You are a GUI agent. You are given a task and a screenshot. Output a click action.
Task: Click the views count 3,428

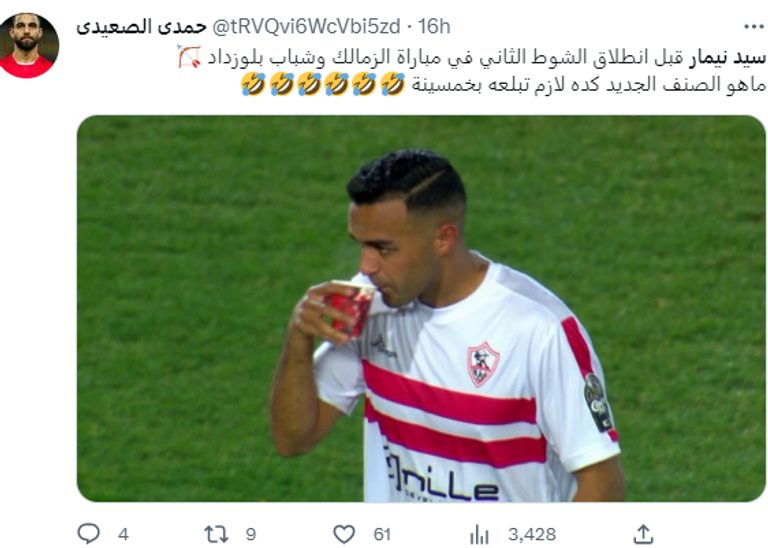(x=532, y=534)
